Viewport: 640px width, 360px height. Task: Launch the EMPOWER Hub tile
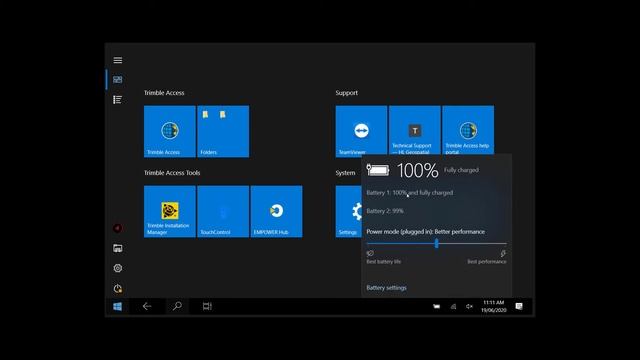click(x=277, y=211)
